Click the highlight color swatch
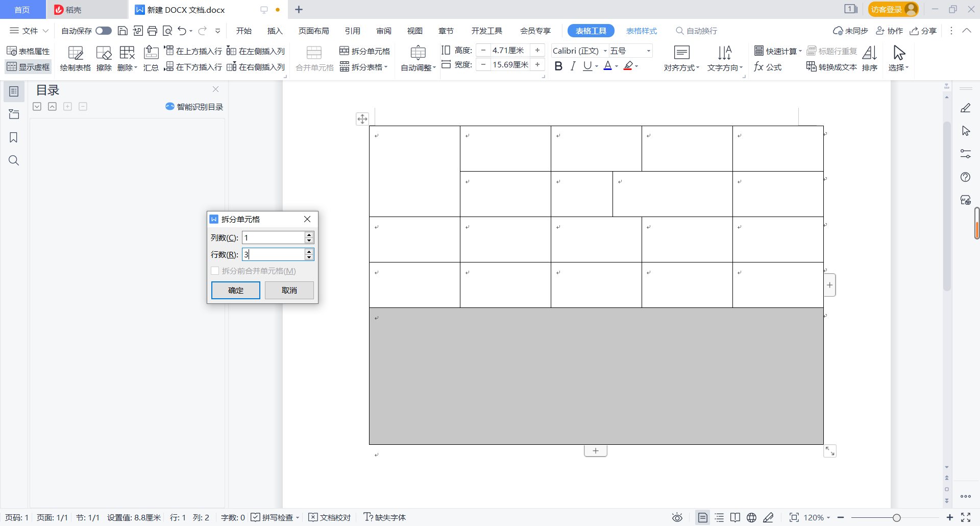Screen dimensions: 980x526 point(628,66)
